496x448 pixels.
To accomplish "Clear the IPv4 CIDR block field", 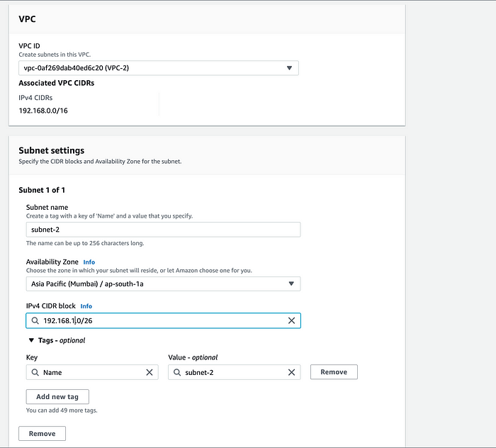I will tap(291, 320).
